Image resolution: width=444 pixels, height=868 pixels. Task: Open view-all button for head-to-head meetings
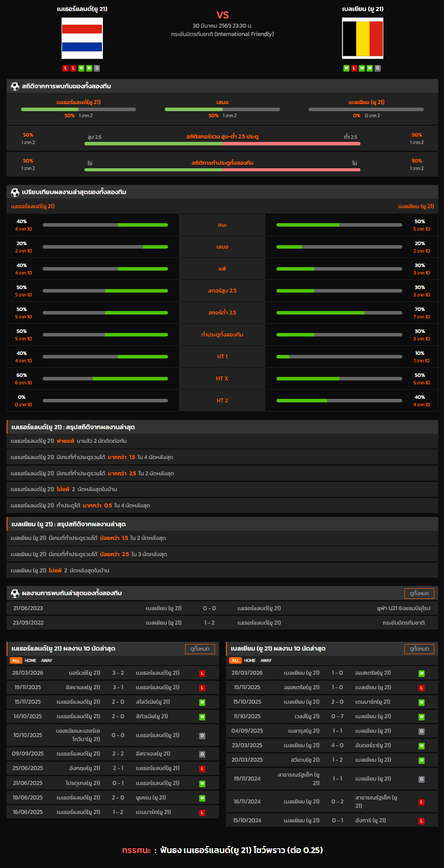click(419, 593)
